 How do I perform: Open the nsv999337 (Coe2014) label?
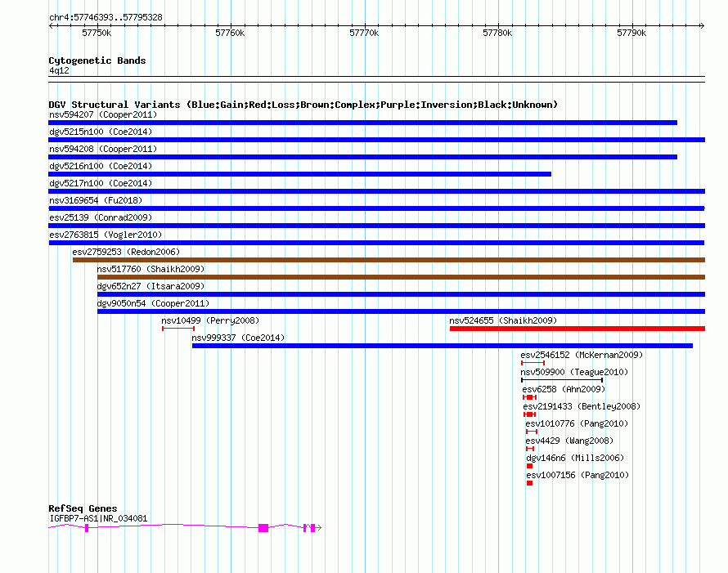(238, 338)
